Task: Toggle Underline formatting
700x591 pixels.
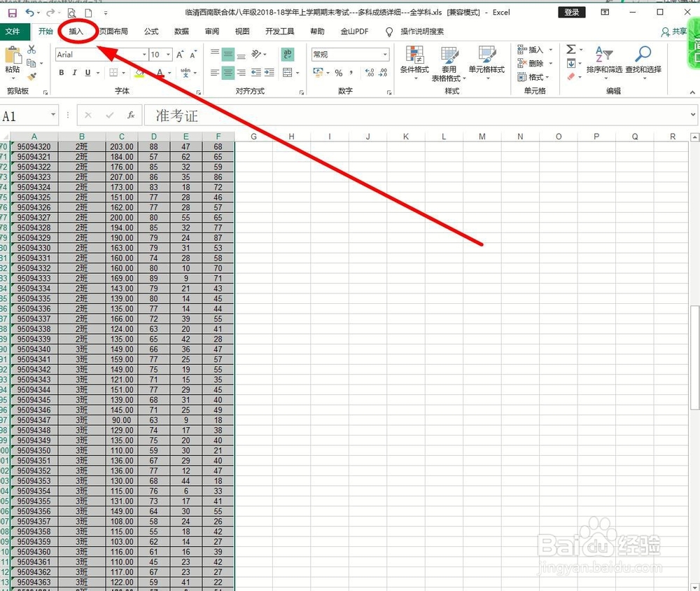Action: [87, 72]
